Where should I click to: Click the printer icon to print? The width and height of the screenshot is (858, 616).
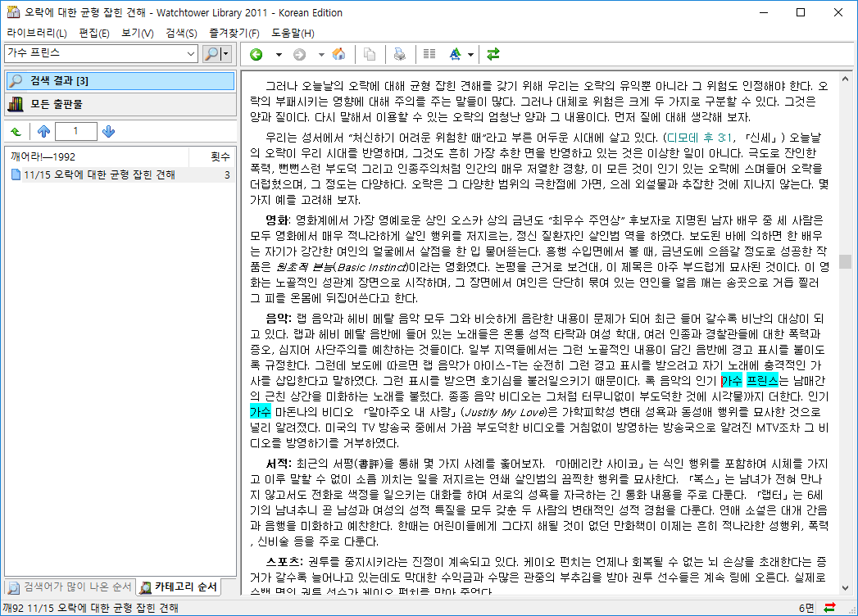(x=399, y=55)
